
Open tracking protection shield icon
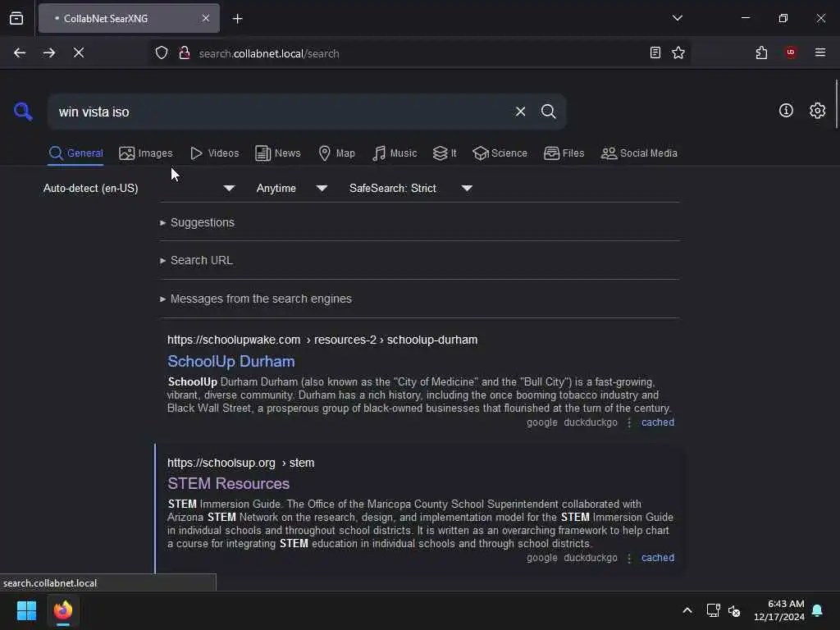click(162, 53)
